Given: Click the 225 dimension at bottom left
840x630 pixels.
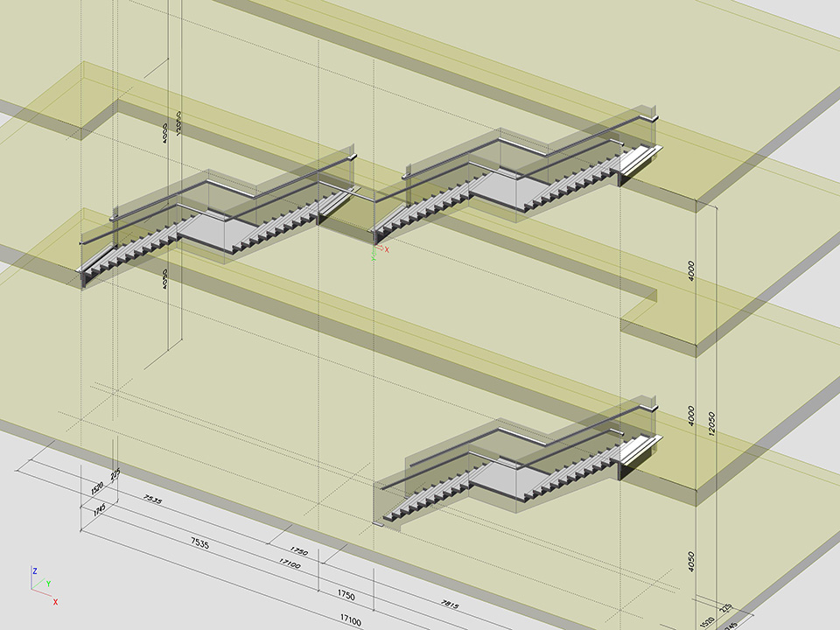Looking at the screenshot, I should 115,476.
